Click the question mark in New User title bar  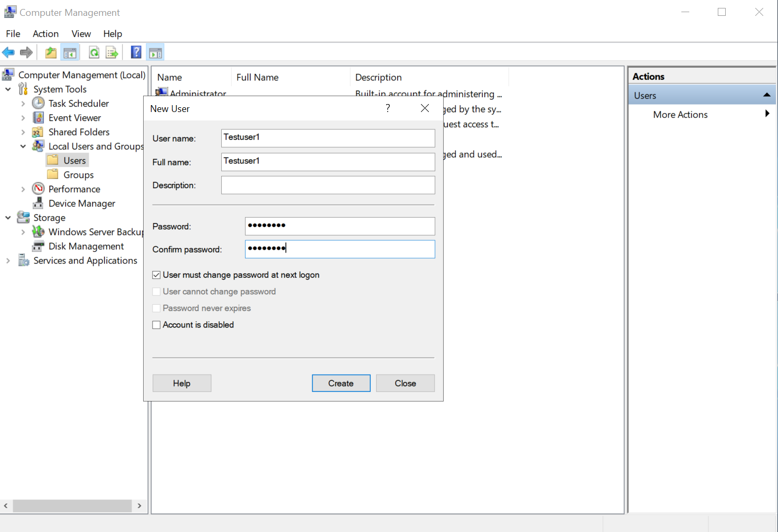388,108
